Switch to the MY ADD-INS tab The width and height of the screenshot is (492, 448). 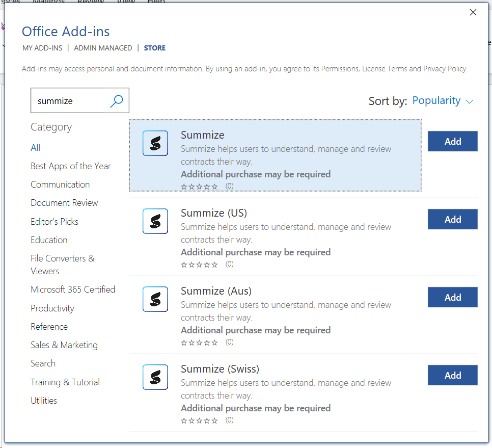42,48
